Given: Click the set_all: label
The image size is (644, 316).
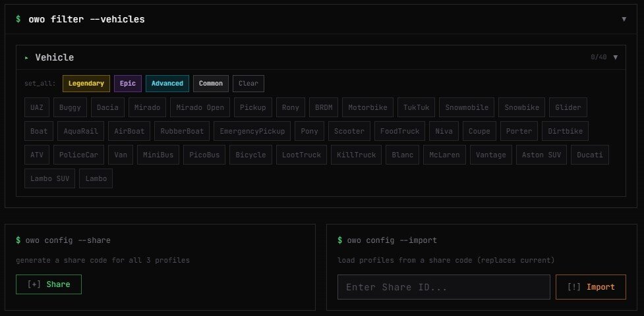Looking at the screenshot, I should [40, 84].
